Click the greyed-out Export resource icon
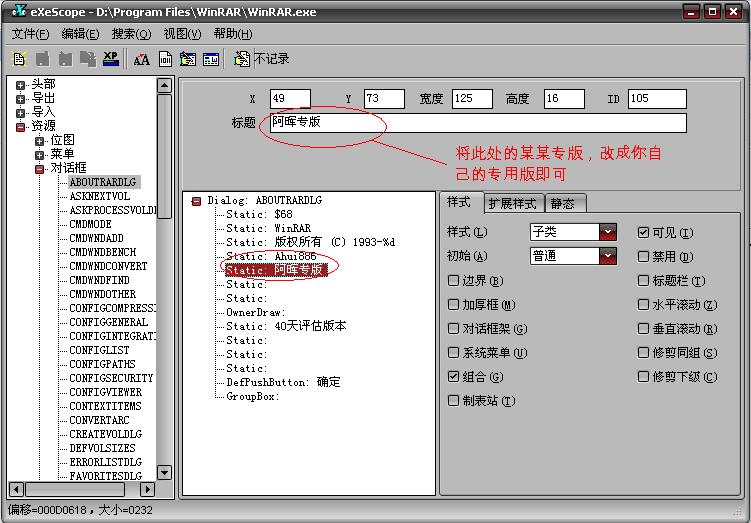This screenshot has height=523, width=751. coord(65,59)
